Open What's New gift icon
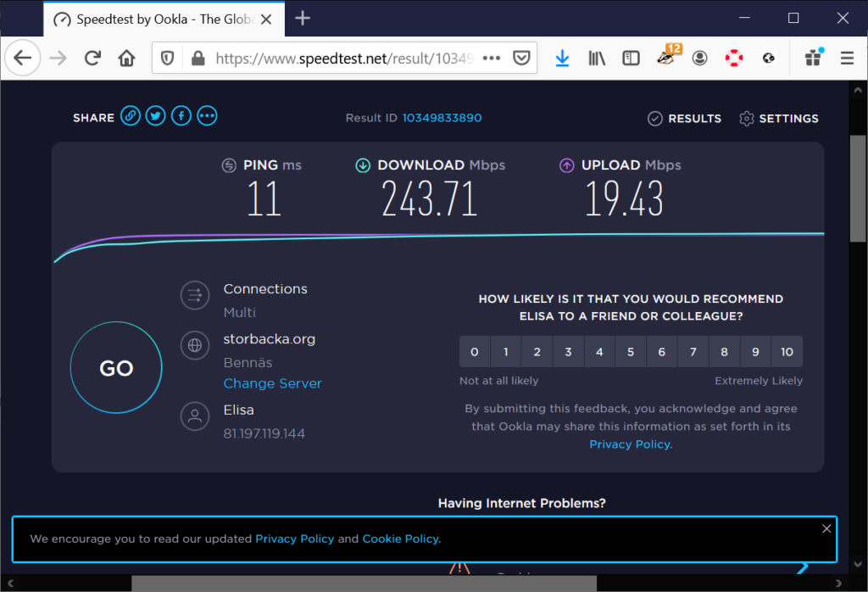The width and height of the screenshot is (868, 592). [x=814, y=57]
